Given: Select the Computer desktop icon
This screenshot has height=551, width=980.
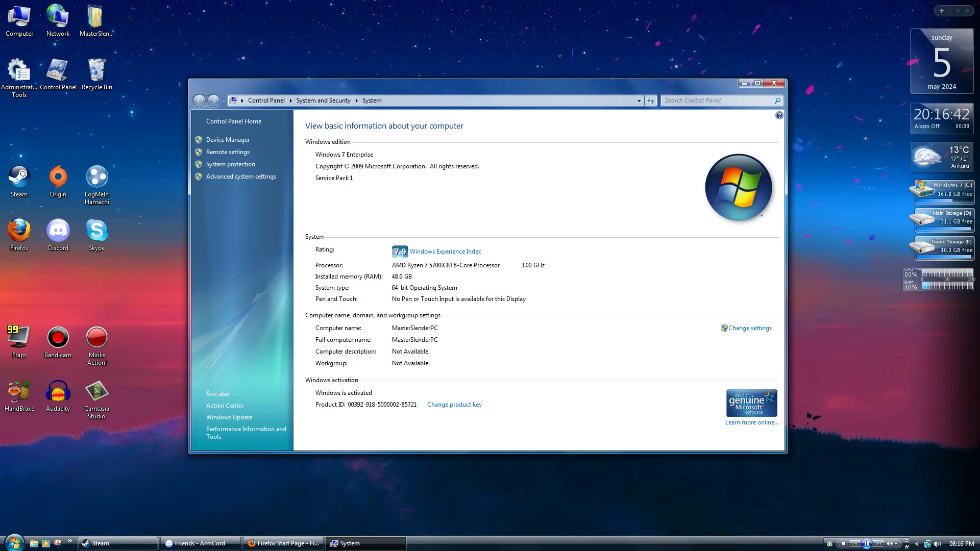Looking at the screenshot, I should point(19,20).
